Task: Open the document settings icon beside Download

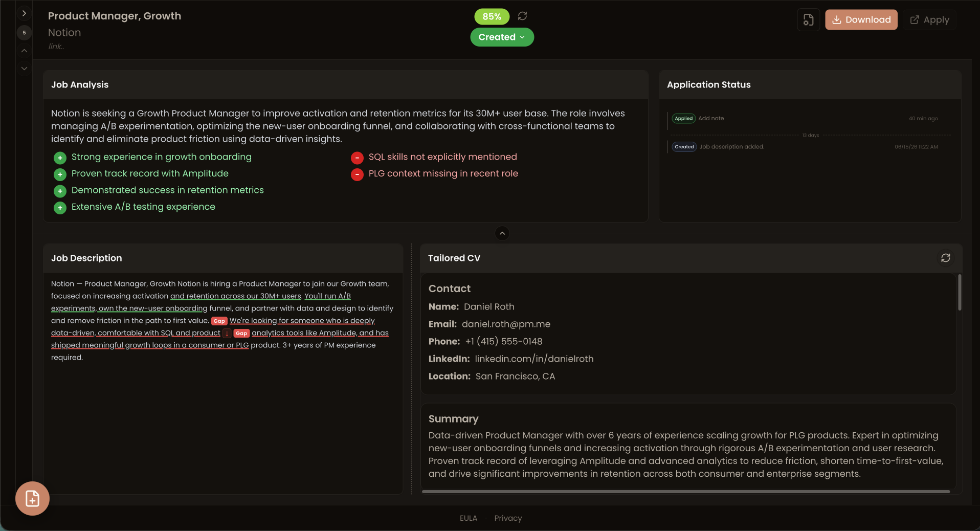Action: 808,20
